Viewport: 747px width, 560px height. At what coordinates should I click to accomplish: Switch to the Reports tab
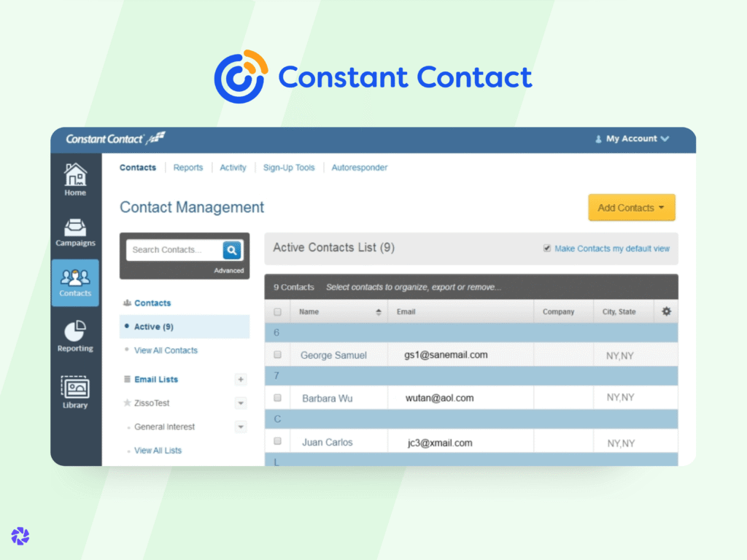(x=188, y=168)
